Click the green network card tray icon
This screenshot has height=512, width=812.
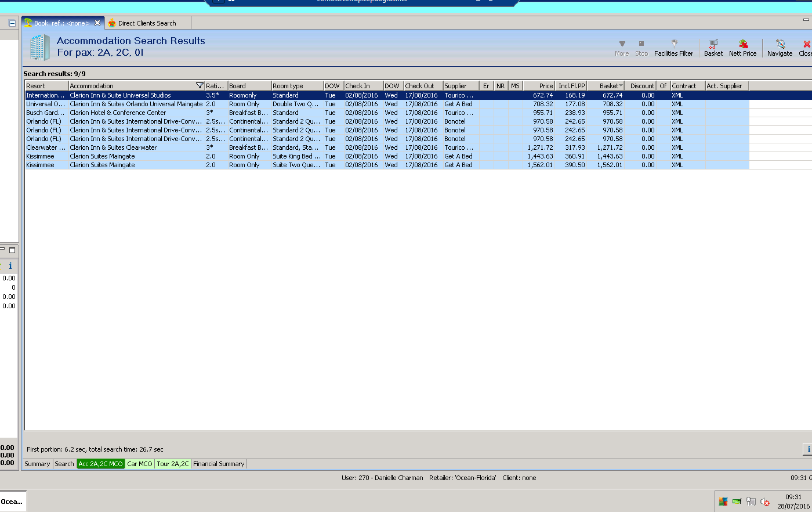[x=737, y=502]
